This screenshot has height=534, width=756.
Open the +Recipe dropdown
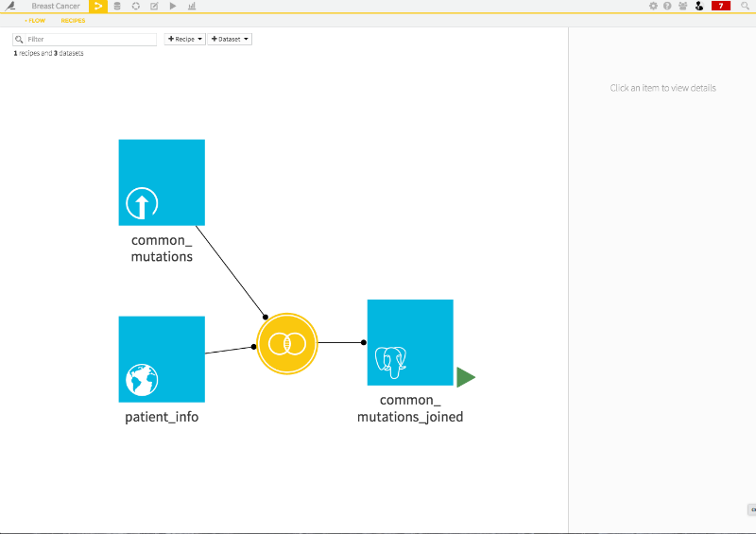click(x=185, y=39)
